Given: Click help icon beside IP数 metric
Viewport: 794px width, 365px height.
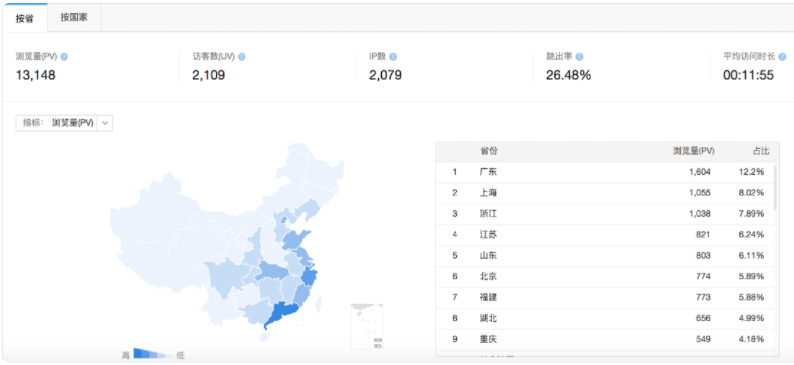Looking at the screenshot, I should [x=393, y=57].
